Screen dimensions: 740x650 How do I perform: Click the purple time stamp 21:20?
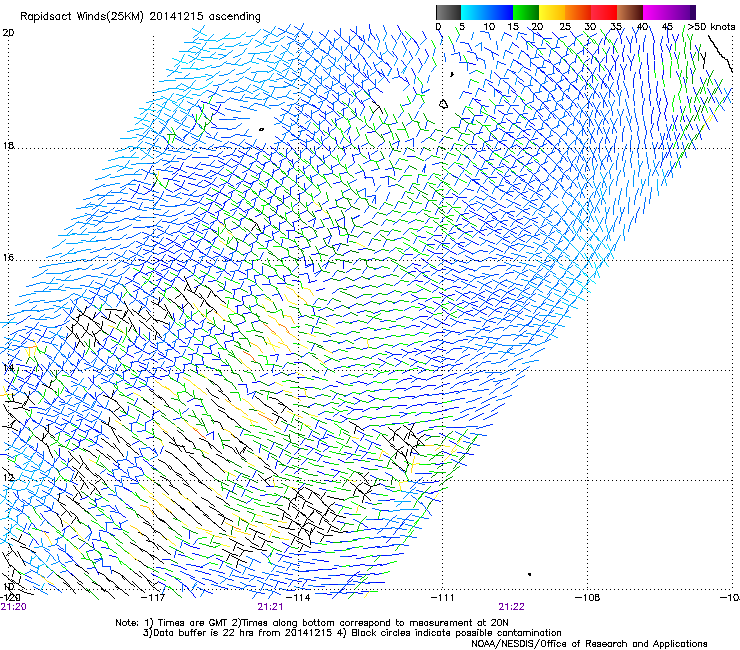[13, 607]
